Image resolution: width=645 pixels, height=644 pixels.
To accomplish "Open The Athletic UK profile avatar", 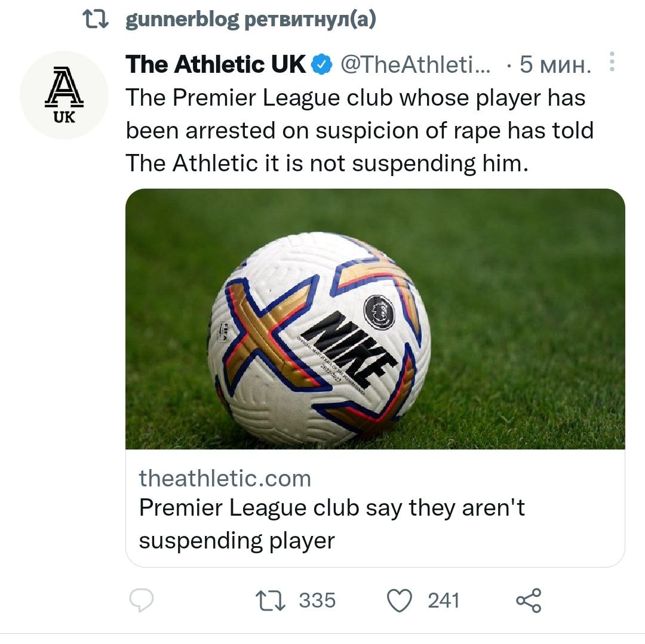I will click(64, 95).
